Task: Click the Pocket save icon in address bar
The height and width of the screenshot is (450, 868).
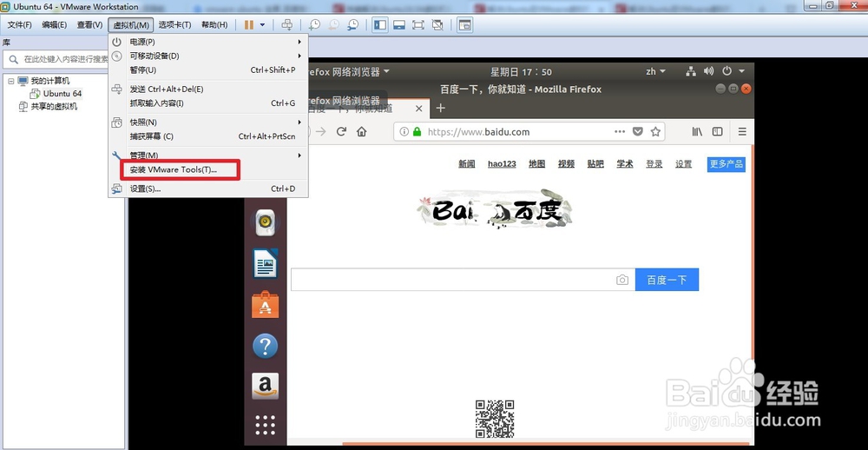Action: click(638, 132)
